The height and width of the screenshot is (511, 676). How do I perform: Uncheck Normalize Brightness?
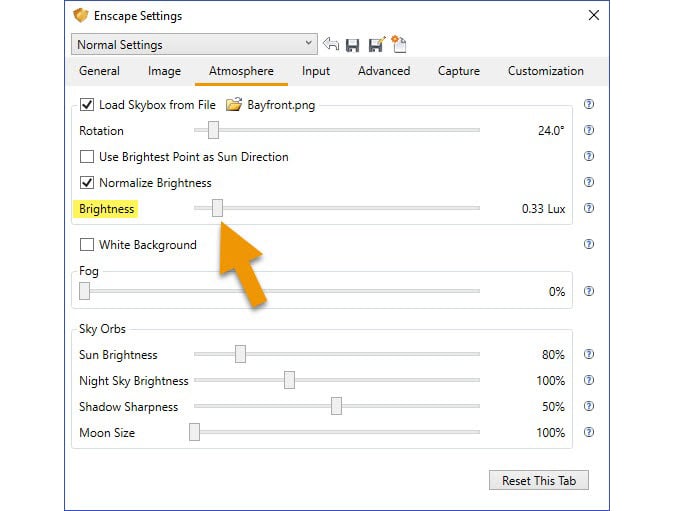(87, 183)
